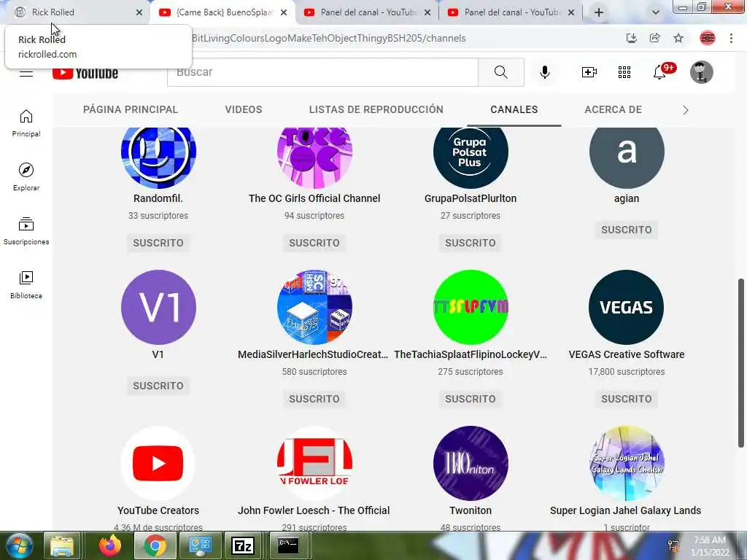This screenshot has width=747, height=560.
Task: Click SUSCRITO under VEGAS Creative Software
Action: click(x=627, y=399)
